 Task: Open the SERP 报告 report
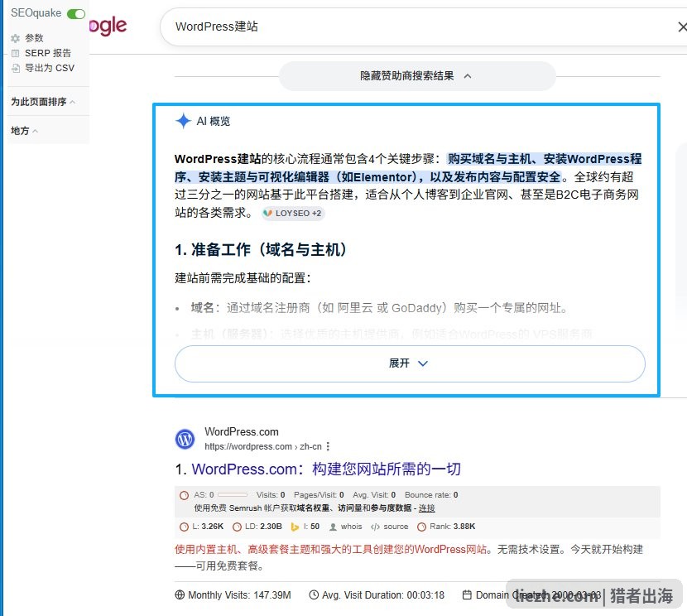[48, 53]
